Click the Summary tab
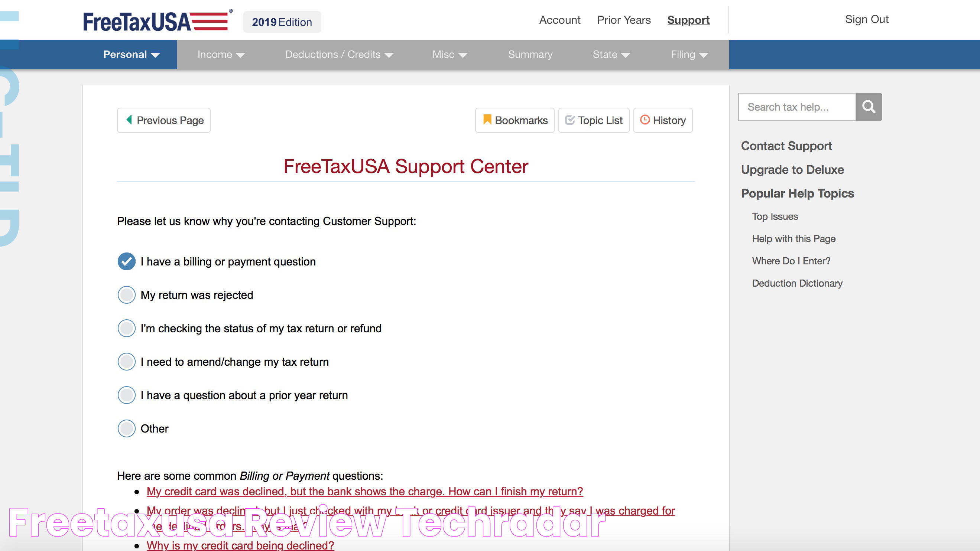The width and height of the screenshot is (980, 551). tap(530, 54)
